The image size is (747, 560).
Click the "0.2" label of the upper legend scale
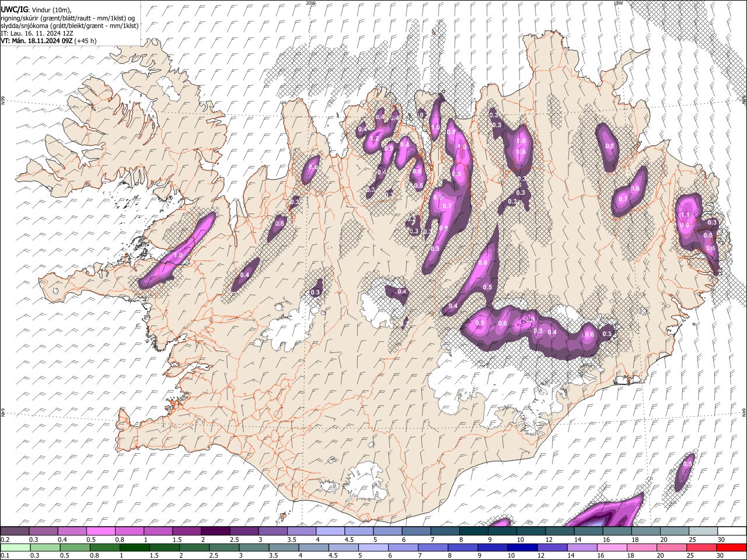click(4, 539)
